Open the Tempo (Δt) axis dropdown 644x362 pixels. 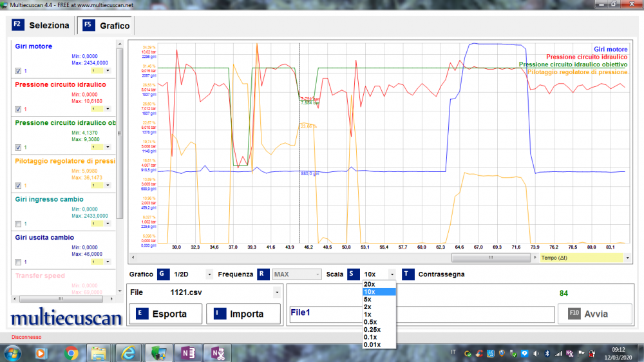pos(627,258)
